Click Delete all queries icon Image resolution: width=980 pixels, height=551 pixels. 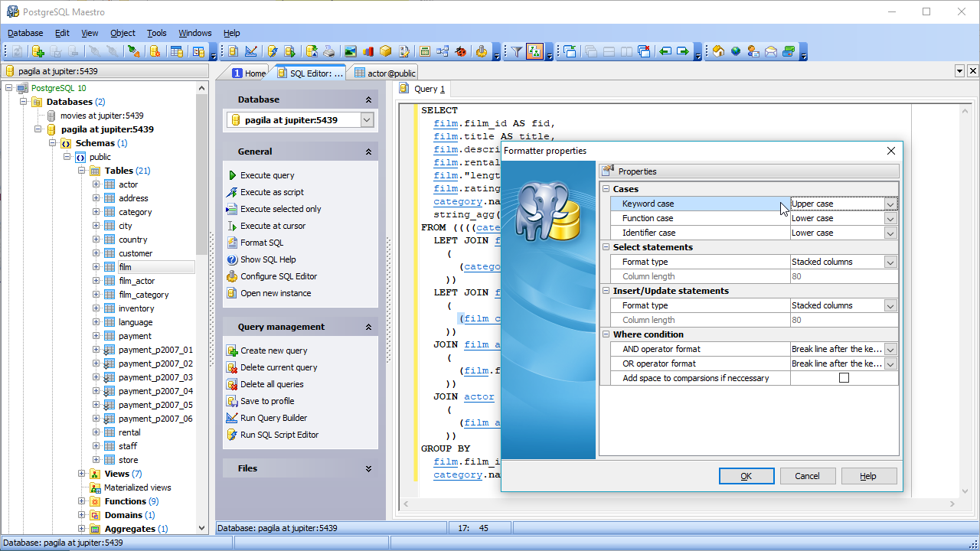232,384
